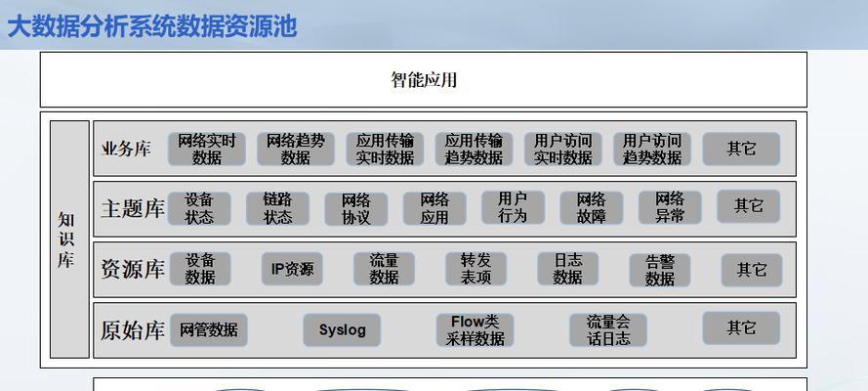Select the 流量会话日志 block
868x391 pixels.
[x=608, y=330]
